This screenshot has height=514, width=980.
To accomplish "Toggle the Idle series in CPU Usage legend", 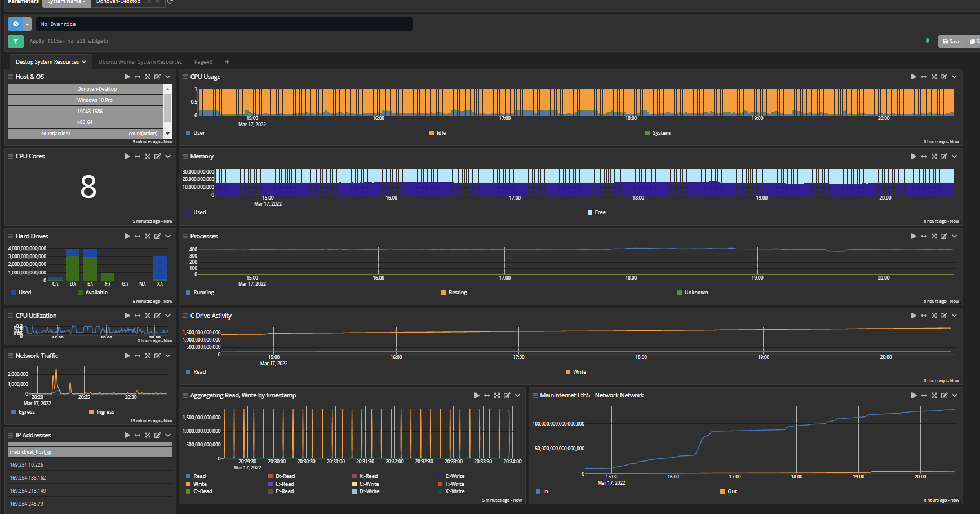I will (440, 133).
